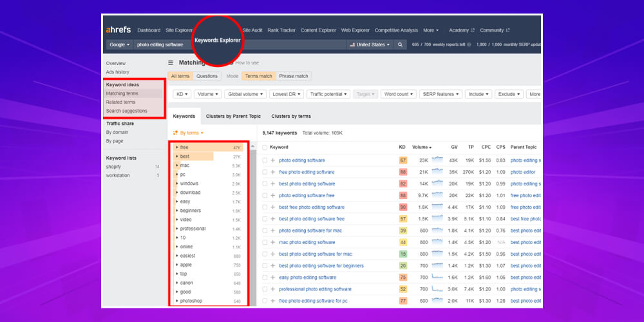Screen dimensions: 644x322
Task: Add 'photo editing software free' with plus icon
Action: click(272, 196)
